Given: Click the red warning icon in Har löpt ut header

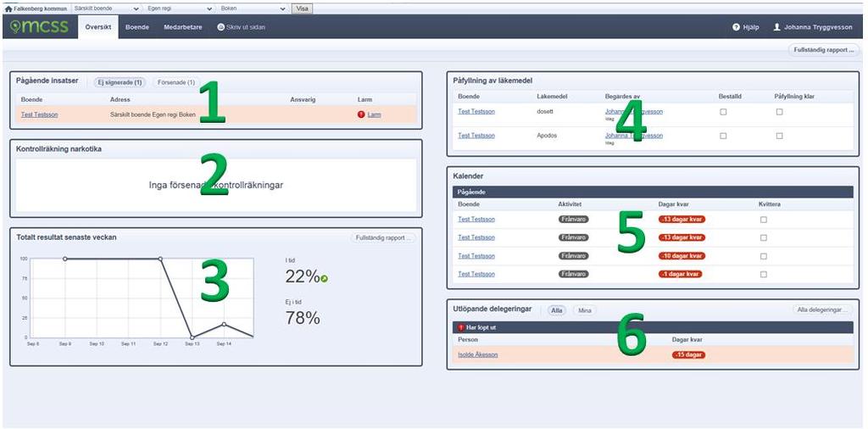Looking at the screenshot, I should 461,327.
